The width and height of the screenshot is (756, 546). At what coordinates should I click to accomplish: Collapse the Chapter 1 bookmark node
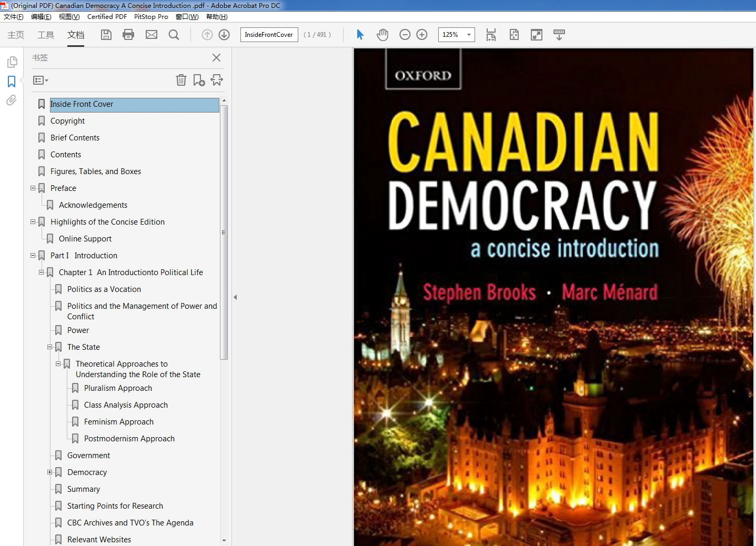pyautogui.click(x=42, y=272)
